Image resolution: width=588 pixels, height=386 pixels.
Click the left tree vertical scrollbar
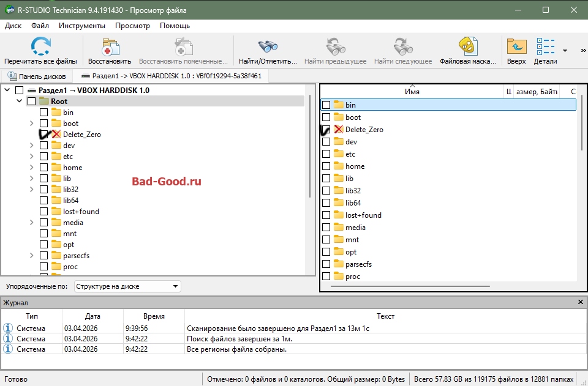[x=310, y=147]
